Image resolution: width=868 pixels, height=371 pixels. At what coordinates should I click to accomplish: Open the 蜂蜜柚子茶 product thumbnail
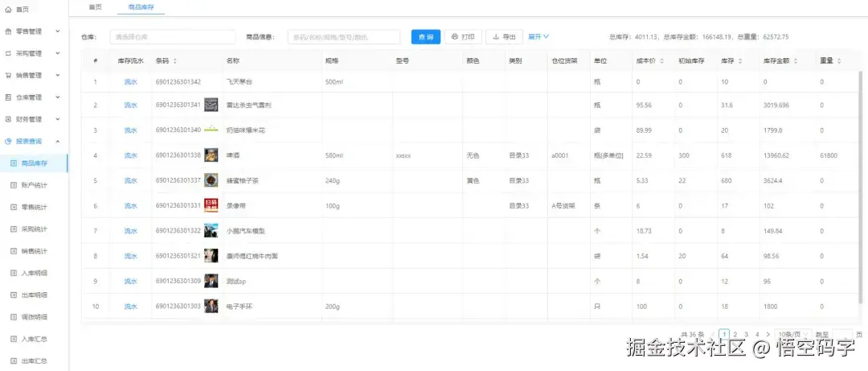[x=211, y=180]
